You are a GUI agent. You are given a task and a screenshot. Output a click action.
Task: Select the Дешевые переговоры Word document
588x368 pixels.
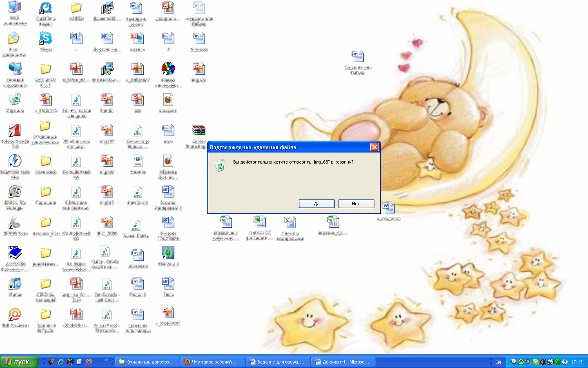pos(138,321)
